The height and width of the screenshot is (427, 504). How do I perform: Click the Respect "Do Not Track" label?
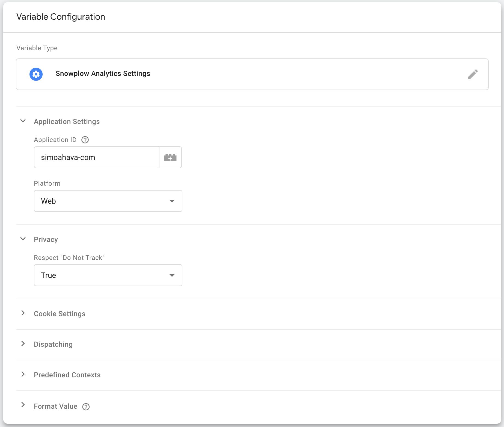click(x=69, y=258)
